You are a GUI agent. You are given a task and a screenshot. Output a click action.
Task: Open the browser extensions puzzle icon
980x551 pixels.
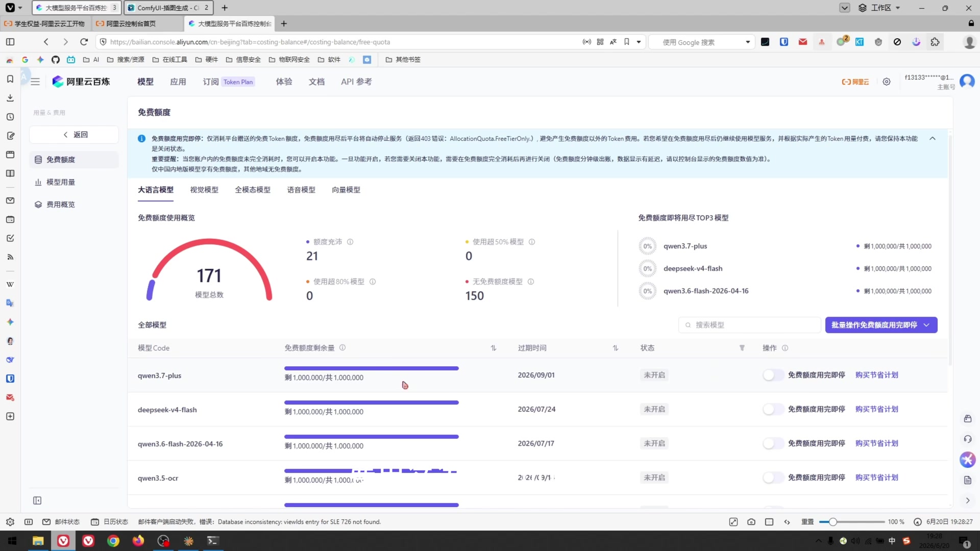pyautogui.click(x=935, y=42)
